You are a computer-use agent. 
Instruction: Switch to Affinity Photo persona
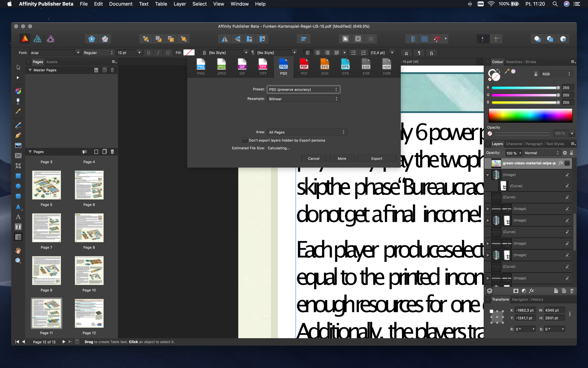(x=51, y=39)
